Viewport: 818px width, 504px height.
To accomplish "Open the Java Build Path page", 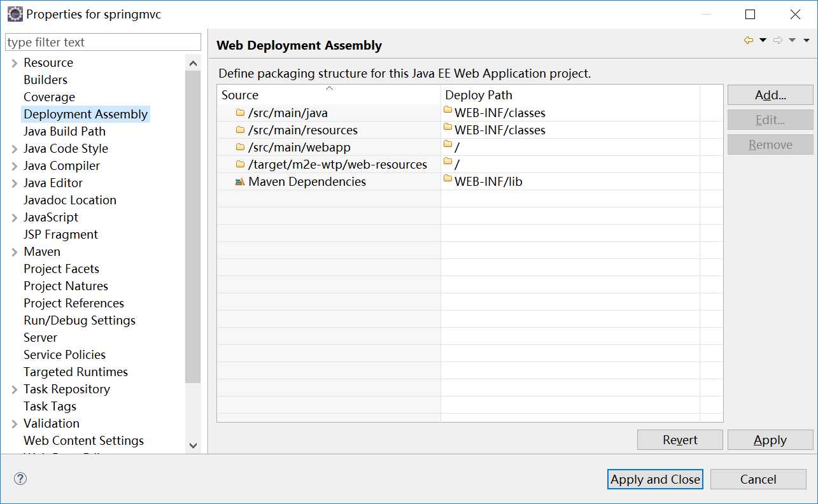I will point(64,131).
